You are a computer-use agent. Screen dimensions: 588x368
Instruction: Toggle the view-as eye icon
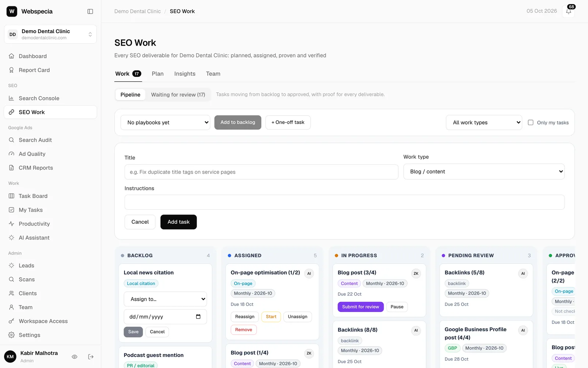75,357
